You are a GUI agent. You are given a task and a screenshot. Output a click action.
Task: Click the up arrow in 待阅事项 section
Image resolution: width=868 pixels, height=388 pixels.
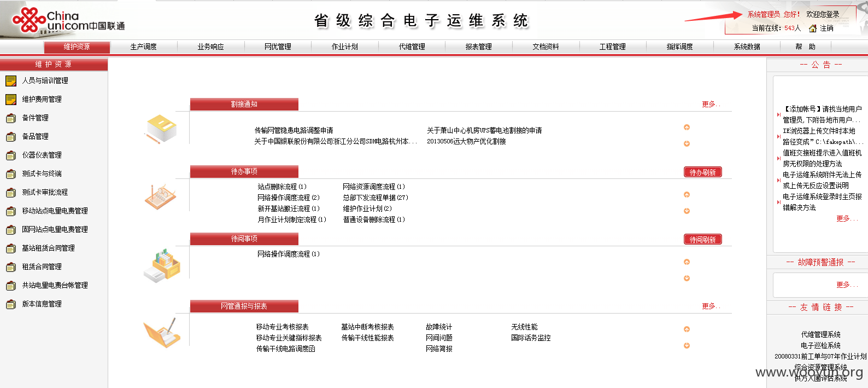[687, 262]
